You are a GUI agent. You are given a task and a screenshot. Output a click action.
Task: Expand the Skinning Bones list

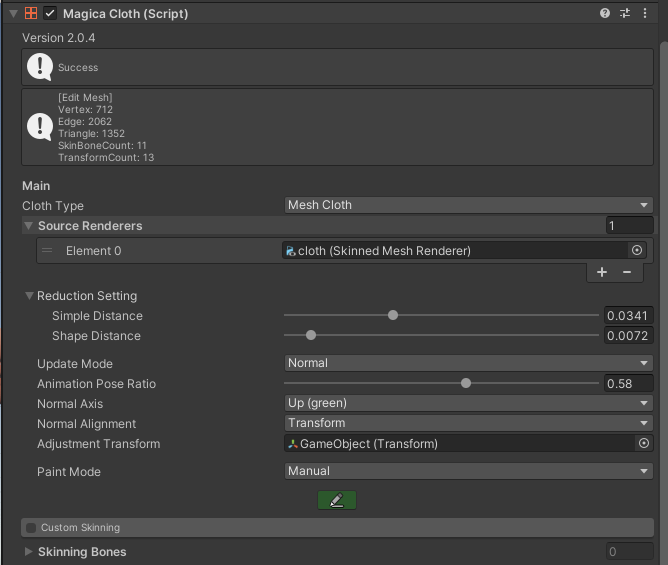point(29,551)
